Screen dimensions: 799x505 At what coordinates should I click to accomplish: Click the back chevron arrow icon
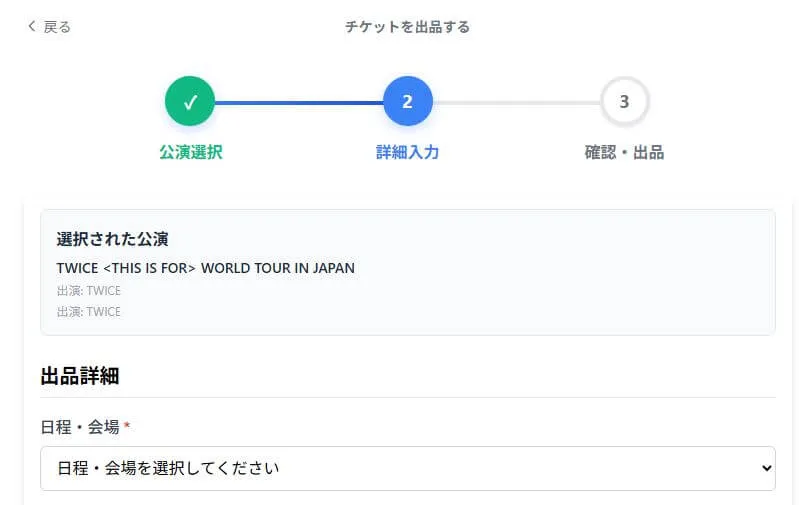pyautogui.click(x=32, y=27)
